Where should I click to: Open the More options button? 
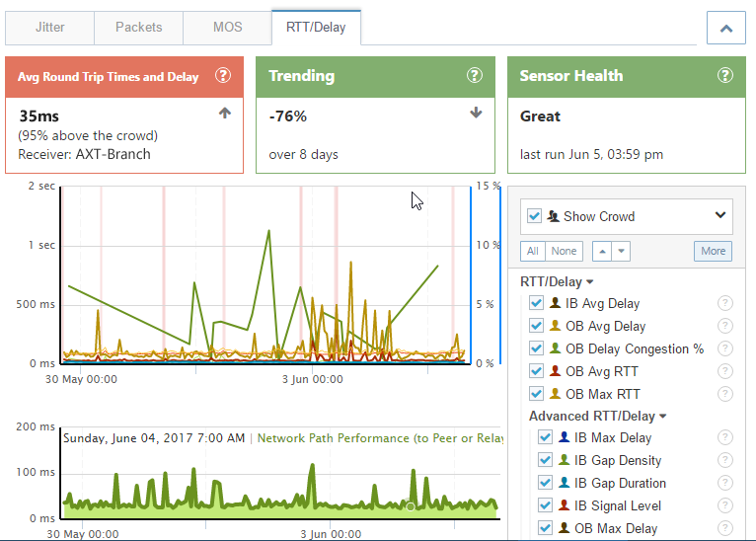point(714,251)
